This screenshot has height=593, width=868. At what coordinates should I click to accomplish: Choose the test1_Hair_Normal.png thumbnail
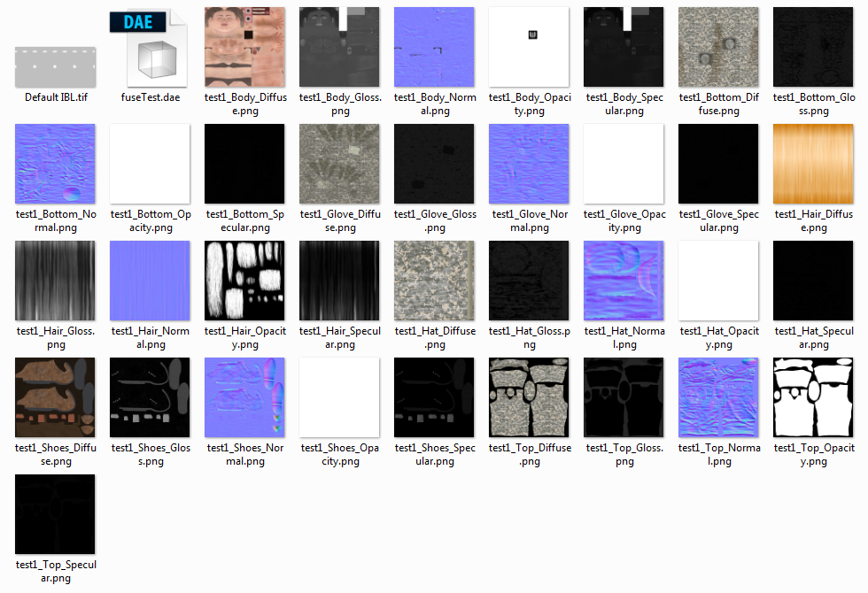(150, 281)
